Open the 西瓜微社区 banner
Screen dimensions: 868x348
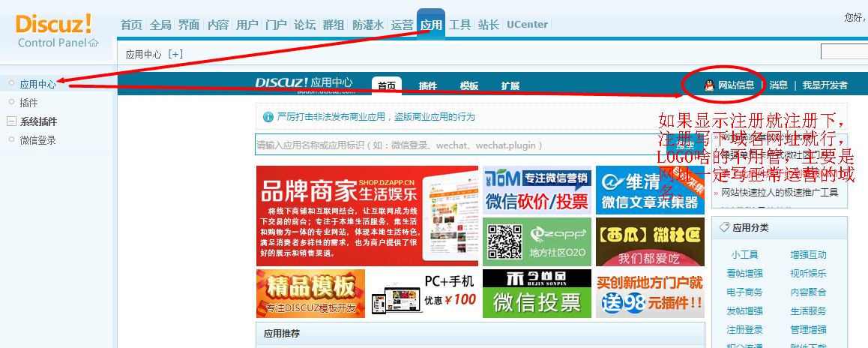coord(650,241)
